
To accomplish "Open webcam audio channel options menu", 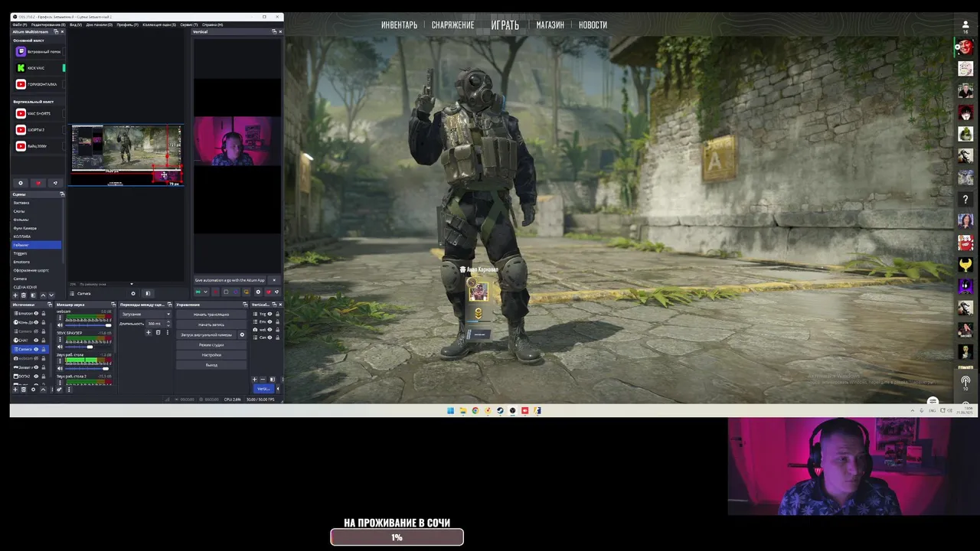I will [x=60, y=318].
